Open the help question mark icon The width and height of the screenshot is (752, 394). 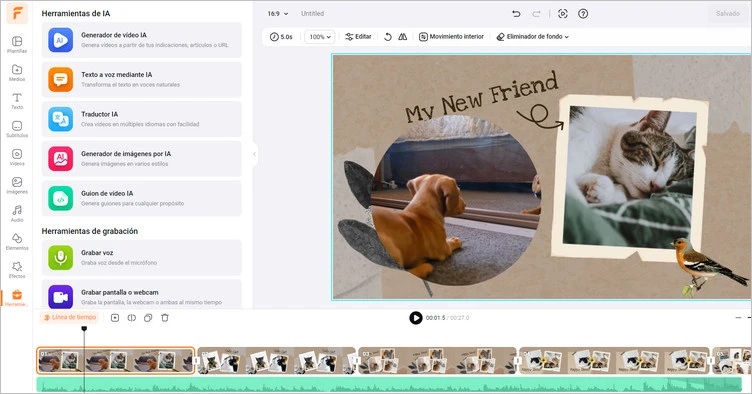pyautogui.click(x=583, y=13)
